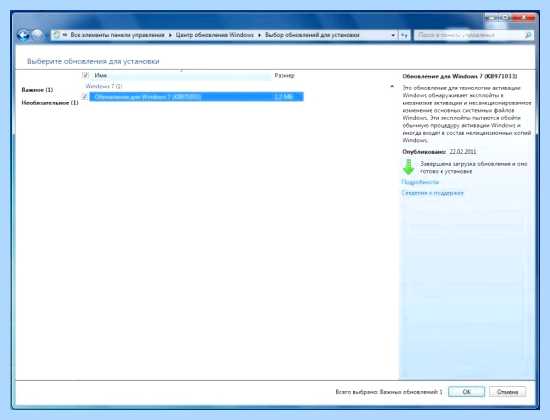Screen dimensions: 550x420
Task: Close the window with the red X
Action: (525, 17)
